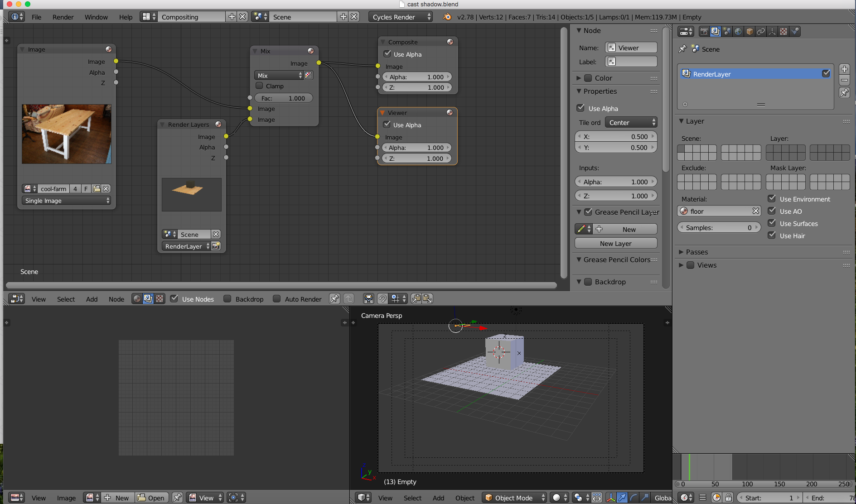Switch node tree to compositing nodes

coord(148,299)
